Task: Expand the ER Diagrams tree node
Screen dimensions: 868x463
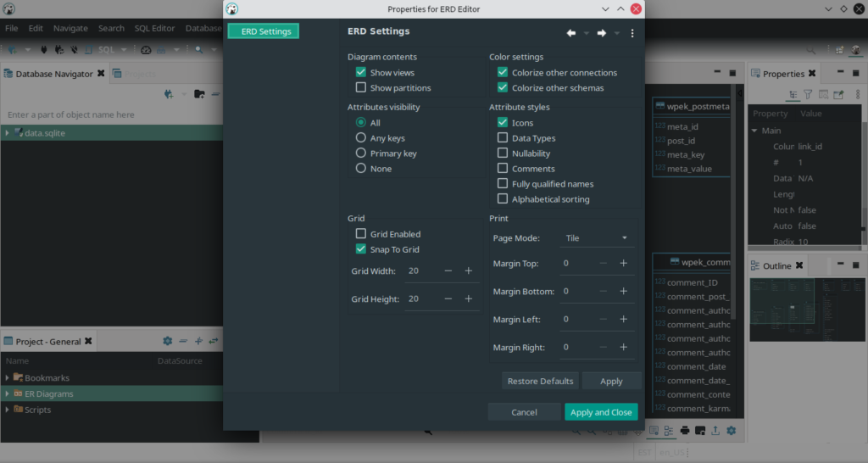Action: [x=7, y=393]
